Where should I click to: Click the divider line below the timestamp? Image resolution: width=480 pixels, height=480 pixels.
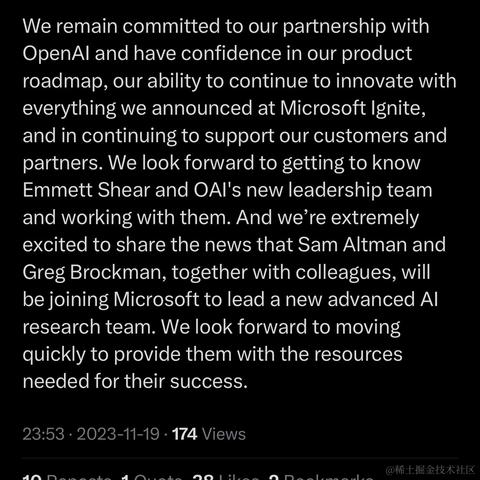pos(240,459)
